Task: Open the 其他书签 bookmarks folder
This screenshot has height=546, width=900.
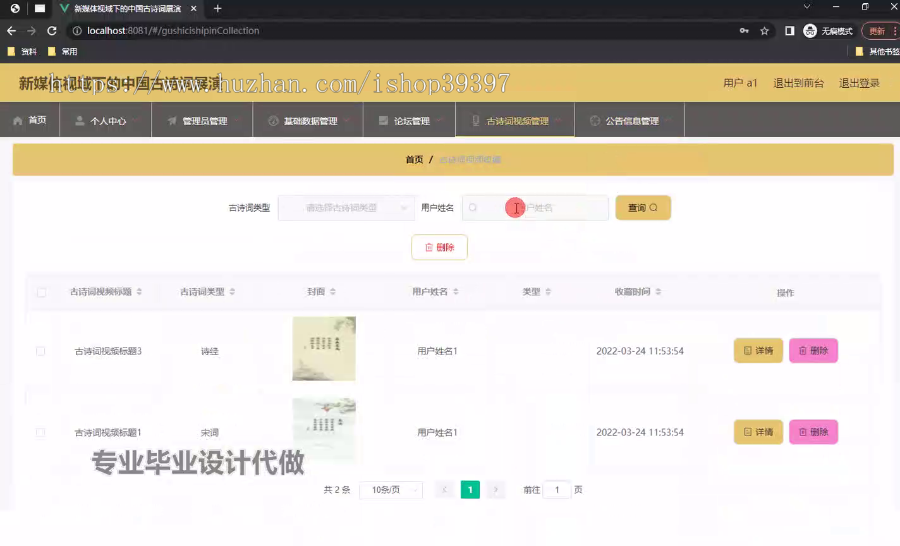Action: coord(877,52)
